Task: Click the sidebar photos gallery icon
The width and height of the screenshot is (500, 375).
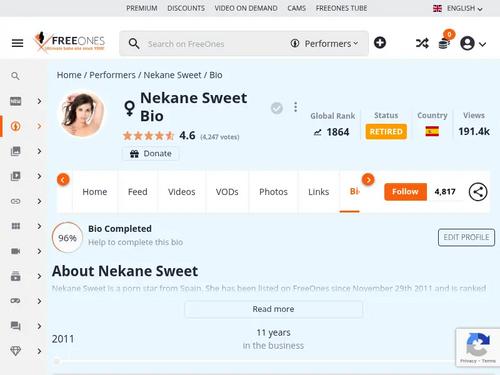Action: click(x=15, y=151)
